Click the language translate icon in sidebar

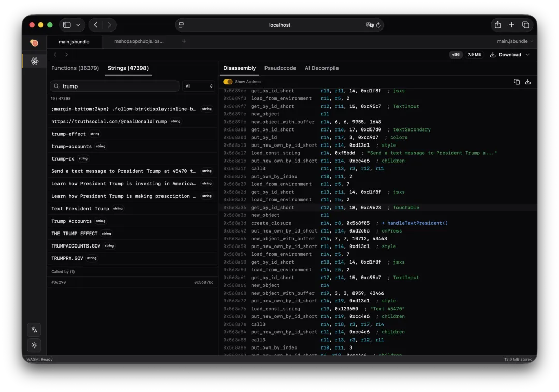pos(34,329)
